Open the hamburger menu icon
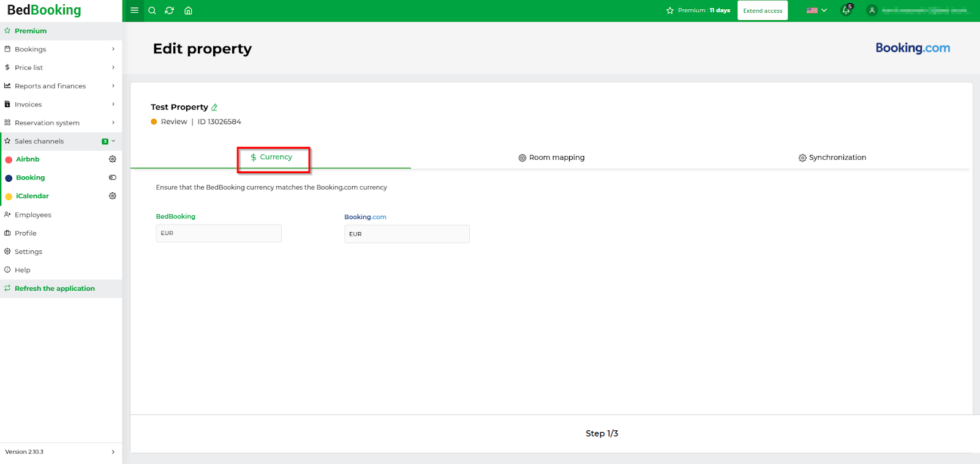This screenshot has height=464, width=980. pos(134,10)
